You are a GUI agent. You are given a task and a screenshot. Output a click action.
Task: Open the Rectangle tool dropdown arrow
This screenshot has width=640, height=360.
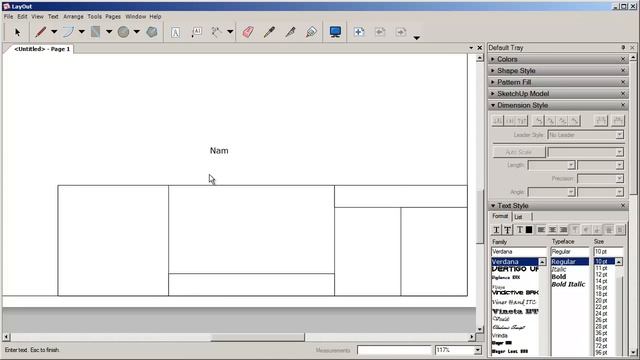[x=109, y=32]
